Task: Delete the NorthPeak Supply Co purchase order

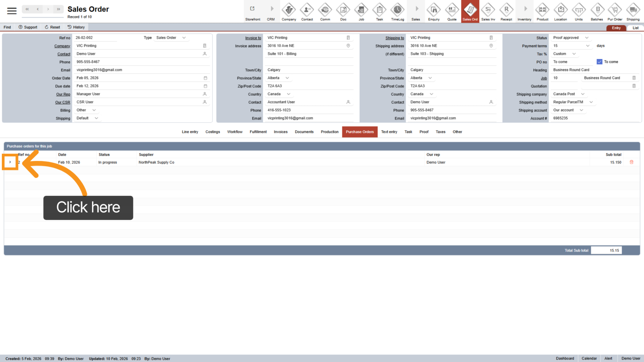Action: 631,162
